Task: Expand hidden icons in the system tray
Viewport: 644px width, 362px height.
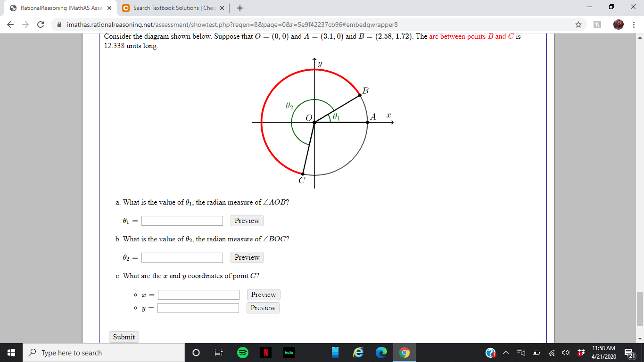Action: tap(505, 352)
